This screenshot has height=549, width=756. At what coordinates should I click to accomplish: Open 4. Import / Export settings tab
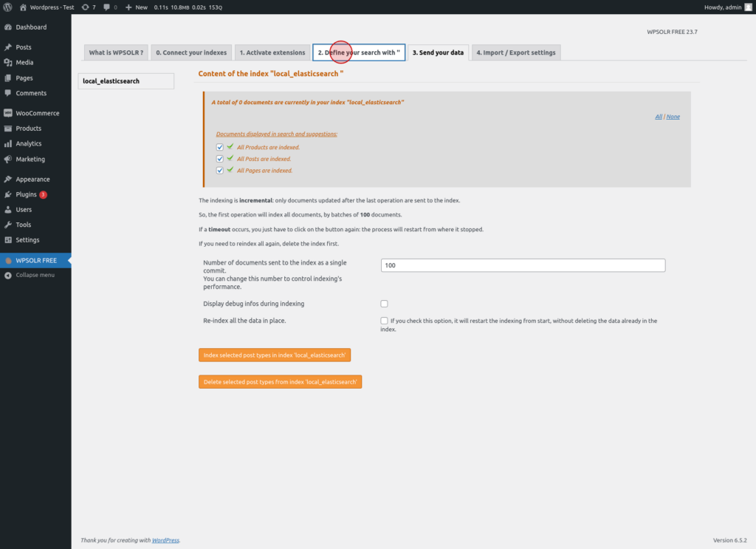pos(516,52)
